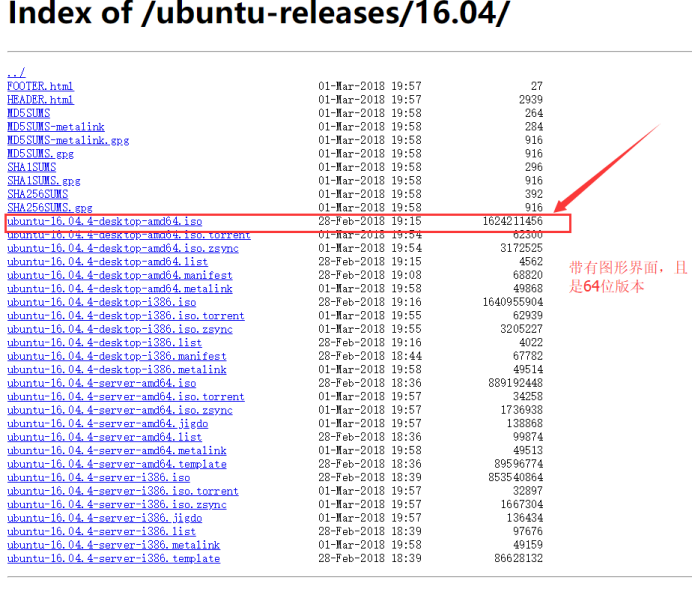Open ubuntu-16.04.4-desktop-i386.manifest link
Image resolution: width=693 pixels, height=610 pixels.
pyautogui.click(x=117, y=356)
